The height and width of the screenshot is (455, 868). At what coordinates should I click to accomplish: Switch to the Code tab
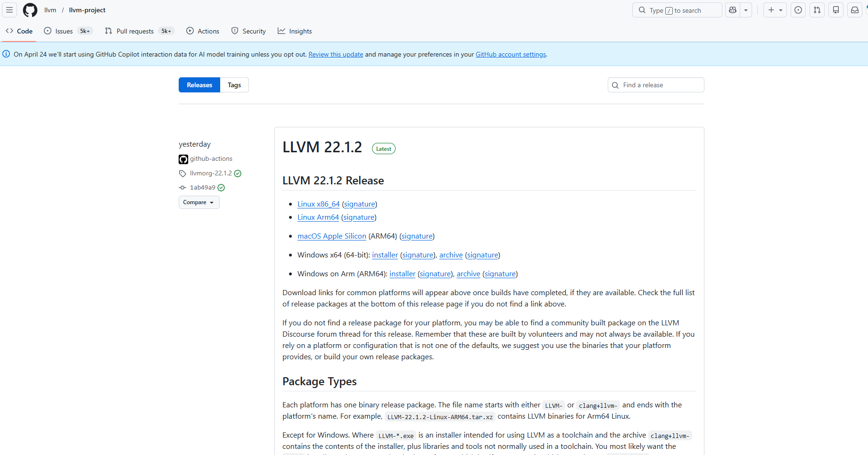[x=19, y=31]
